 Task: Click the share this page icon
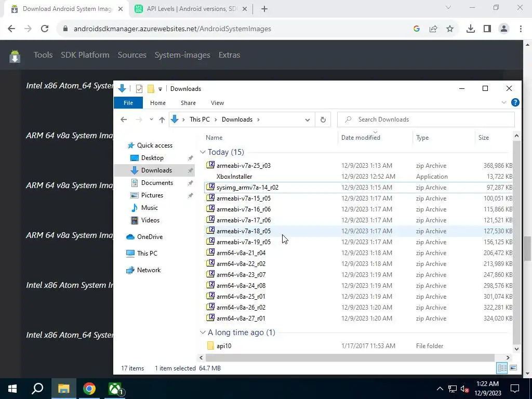pos(433,29)
